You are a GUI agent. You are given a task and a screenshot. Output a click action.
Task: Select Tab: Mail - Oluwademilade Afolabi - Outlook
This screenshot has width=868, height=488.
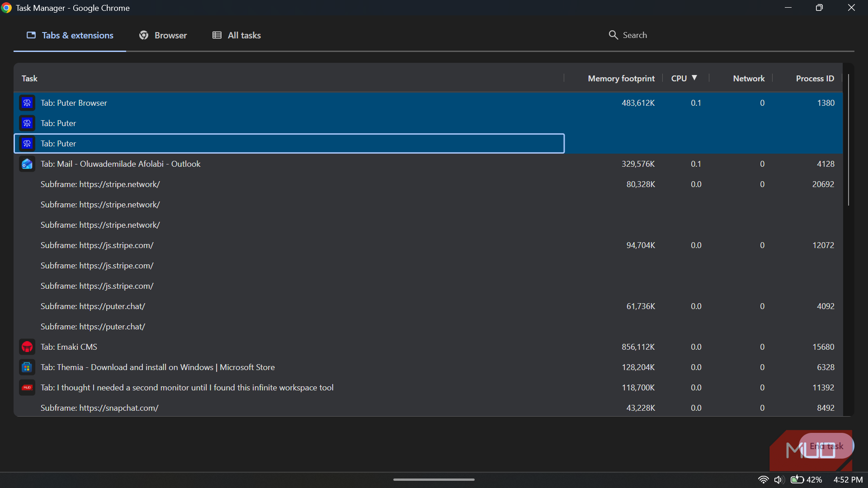[428, 164]
